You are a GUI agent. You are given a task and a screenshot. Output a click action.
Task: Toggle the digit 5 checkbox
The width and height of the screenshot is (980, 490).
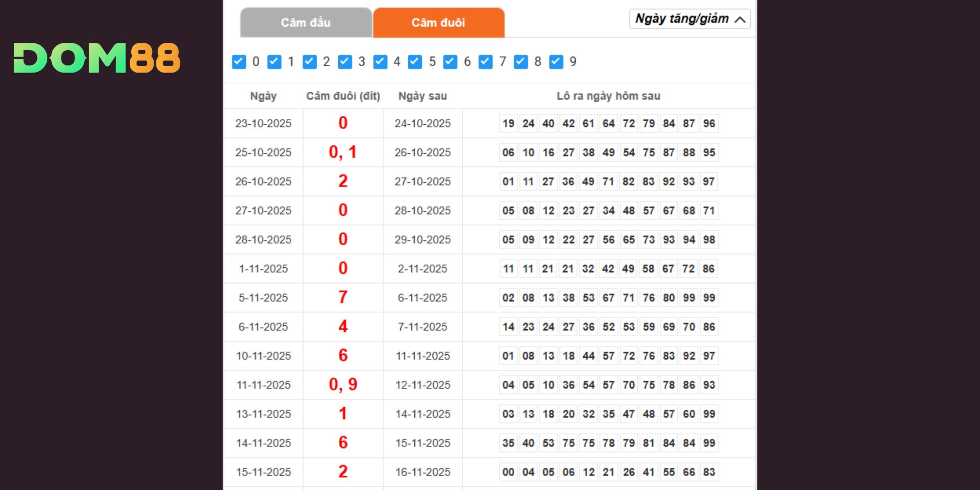coord(415,62)
